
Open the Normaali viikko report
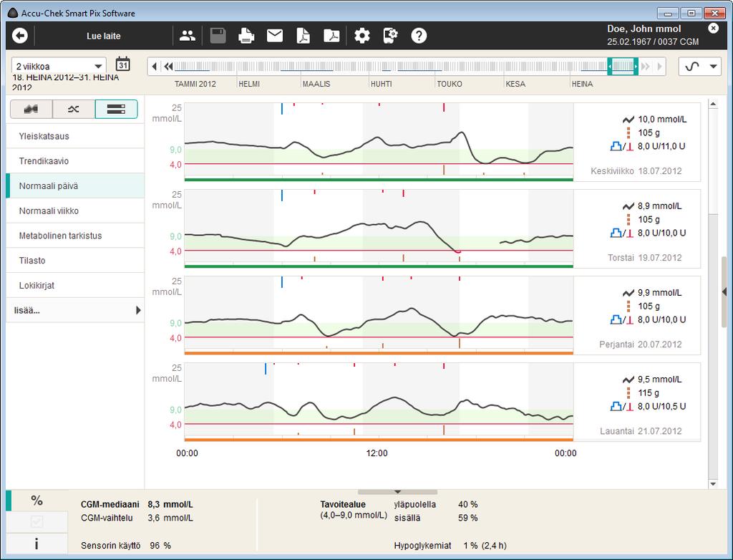(74, 211)
